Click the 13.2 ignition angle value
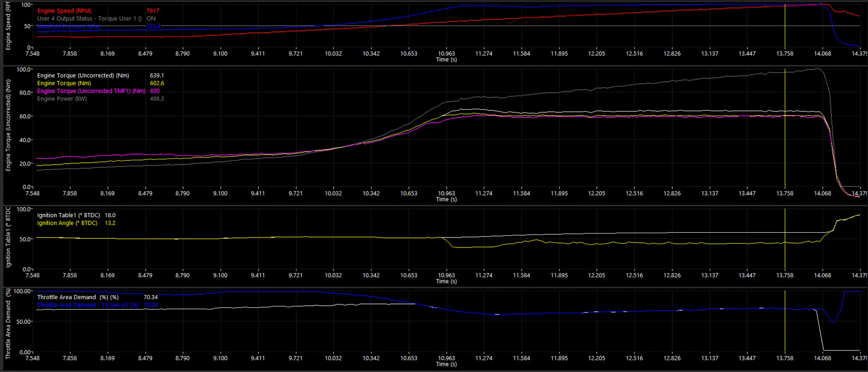The width and height of the screenshot is (868, 372). [110, 223]
